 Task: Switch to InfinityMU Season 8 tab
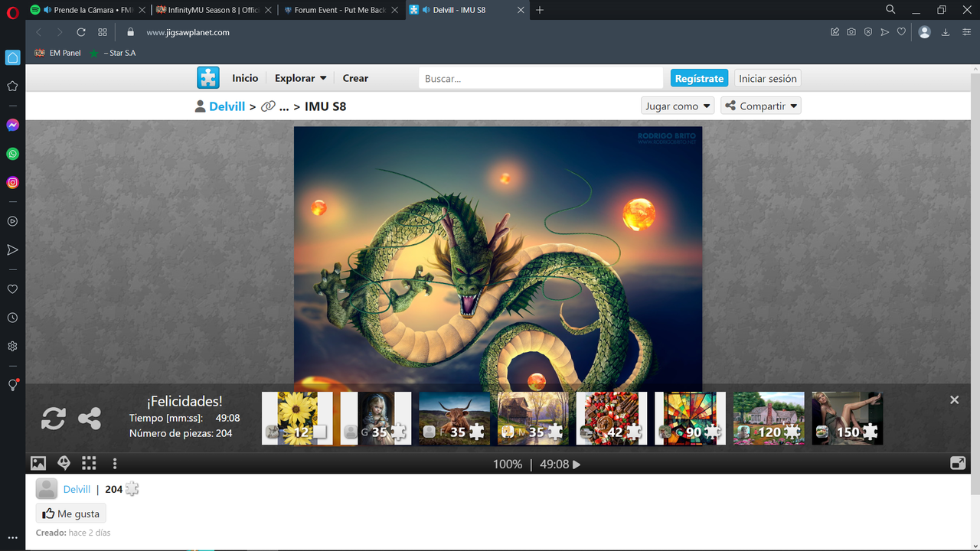(213, 10)
